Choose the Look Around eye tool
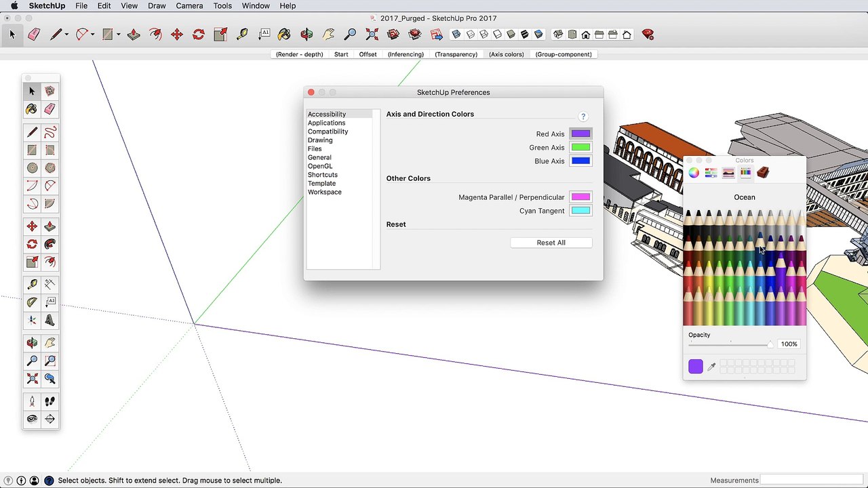This screenshot has height=488, width=868. 32,419
